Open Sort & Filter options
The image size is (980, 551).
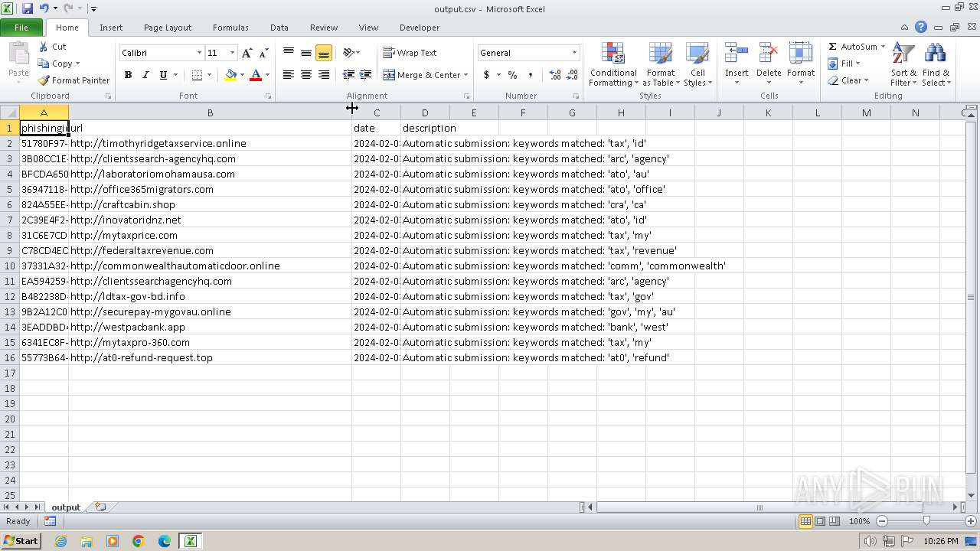903,65
